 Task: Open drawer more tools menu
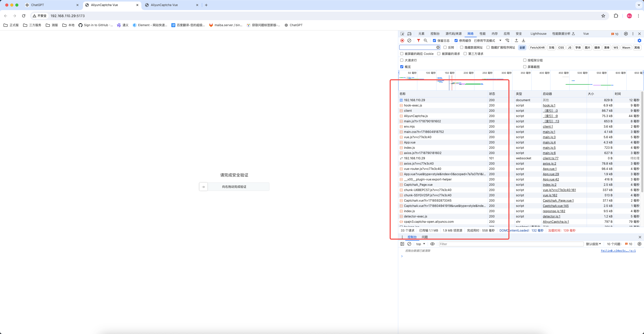pyautogui.click(x=402, y=237)
